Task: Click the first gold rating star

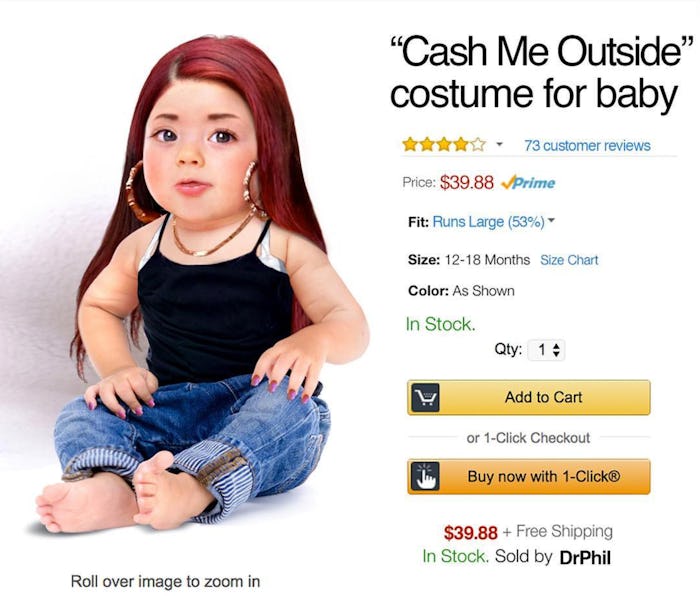Action: pyautogui.click(x=410, y=145)
